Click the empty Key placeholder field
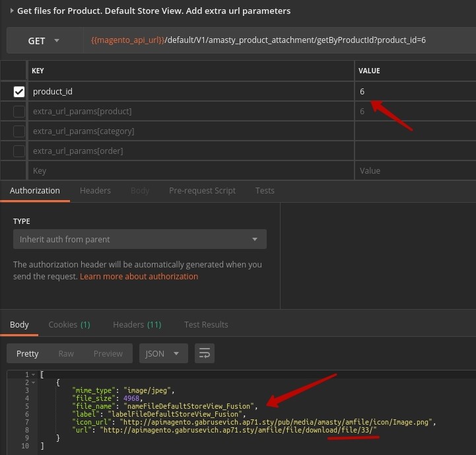The image size is (476, 455). click(191, 170)
